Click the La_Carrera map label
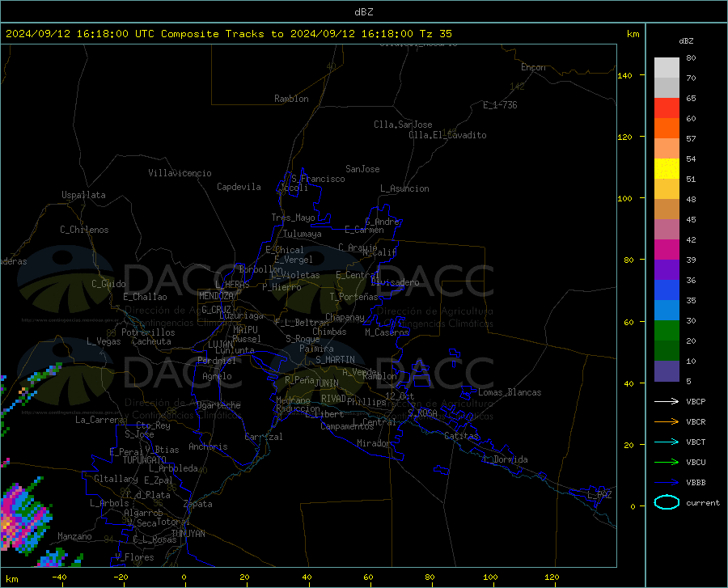Screen dimensions: 728x588 coord(99,420)
